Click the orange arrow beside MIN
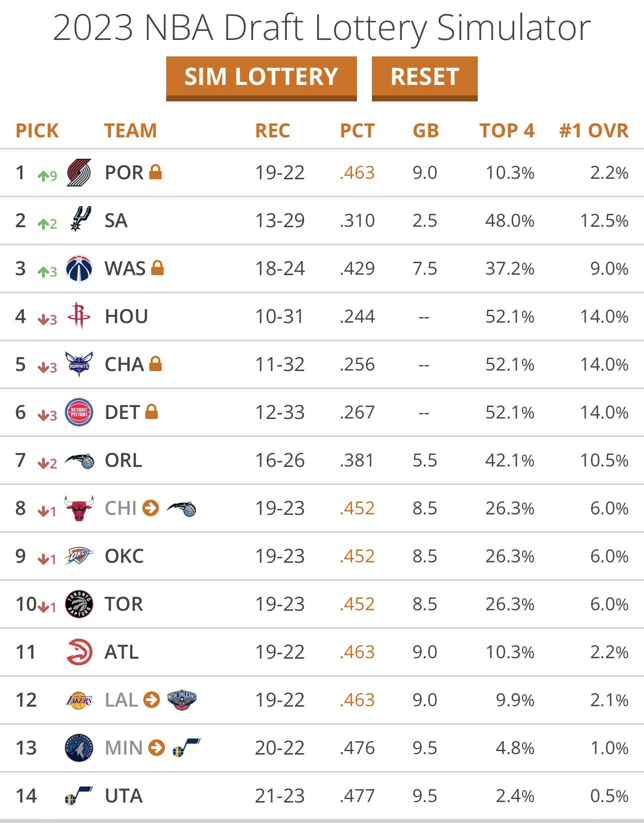The image size is (644, 823). 157,748
